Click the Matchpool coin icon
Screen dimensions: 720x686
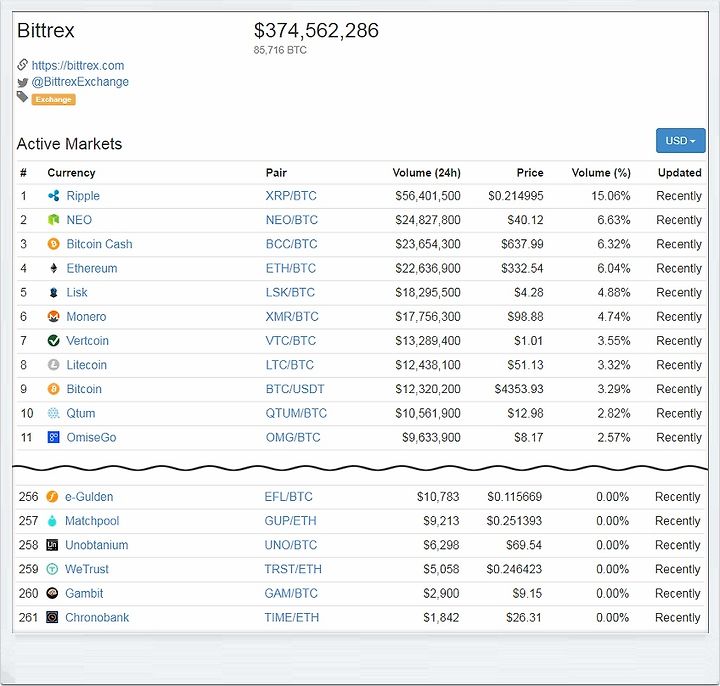[52, 521]
